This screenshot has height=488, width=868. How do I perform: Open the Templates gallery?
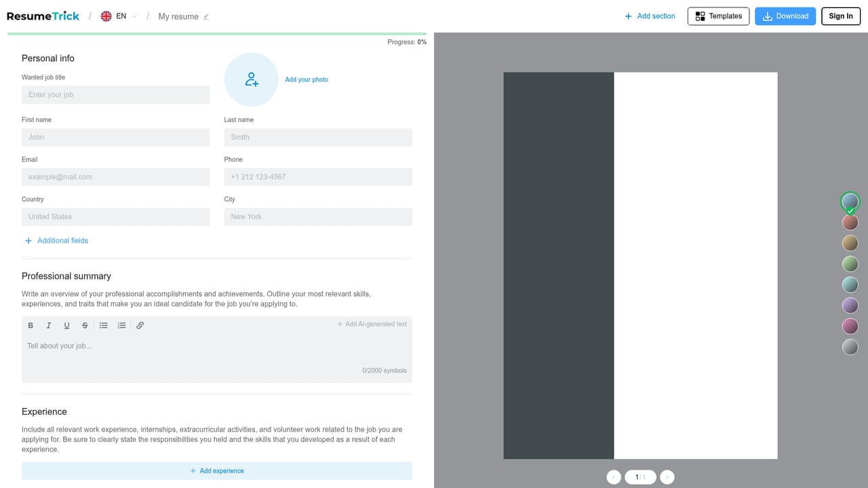719,16
